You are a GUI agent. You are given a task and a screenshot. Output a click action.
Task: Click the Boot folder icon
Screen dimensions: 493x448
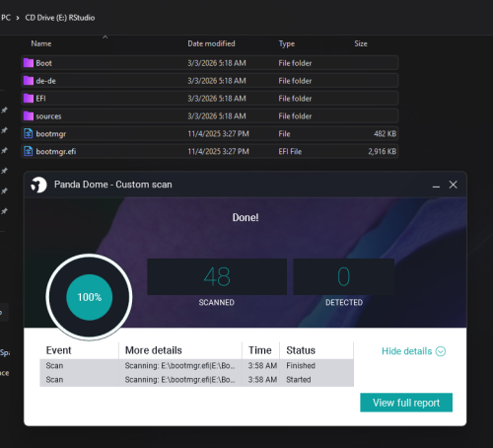click(29, 63)
